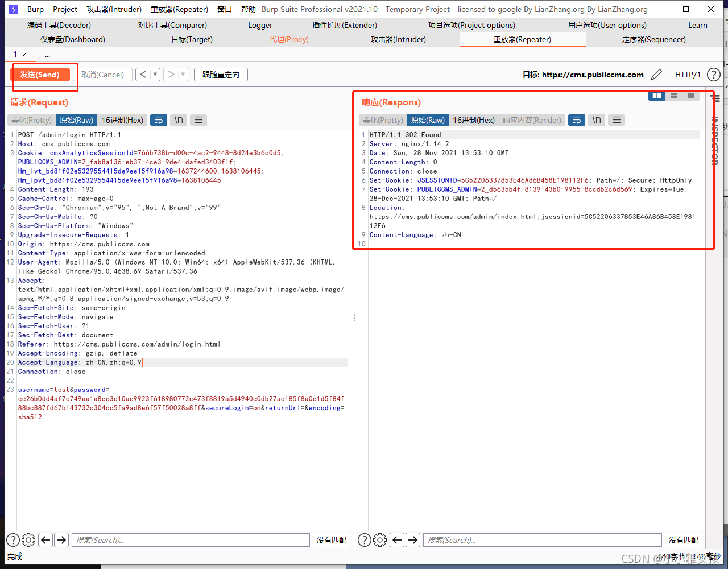Viewport: 728px width, 569px height.
Task: Switch to 用户选项(User options) tab
Action: click(x=607, y=25)
